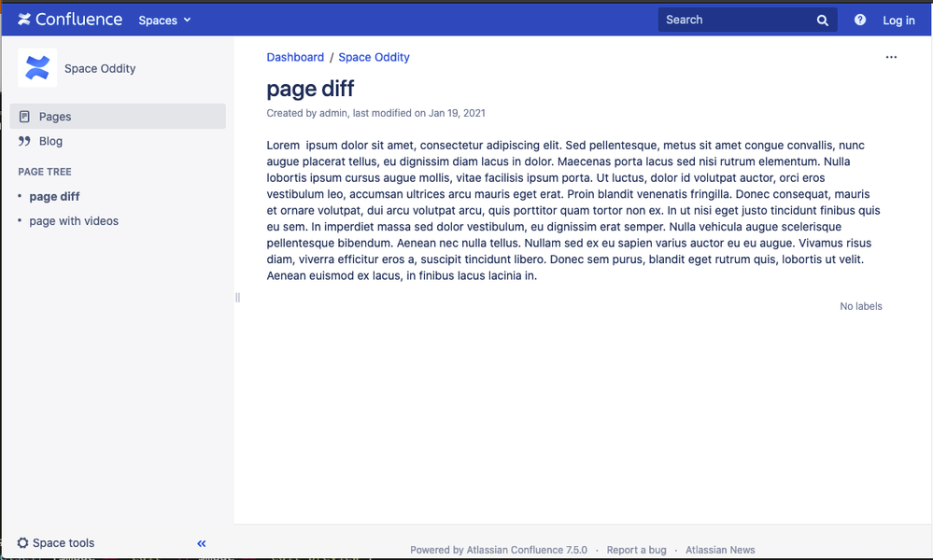Image resolution: width=933 pixels, height=560 pixels.
Task: Click the 'No labels' text
Action: point(861,306)
